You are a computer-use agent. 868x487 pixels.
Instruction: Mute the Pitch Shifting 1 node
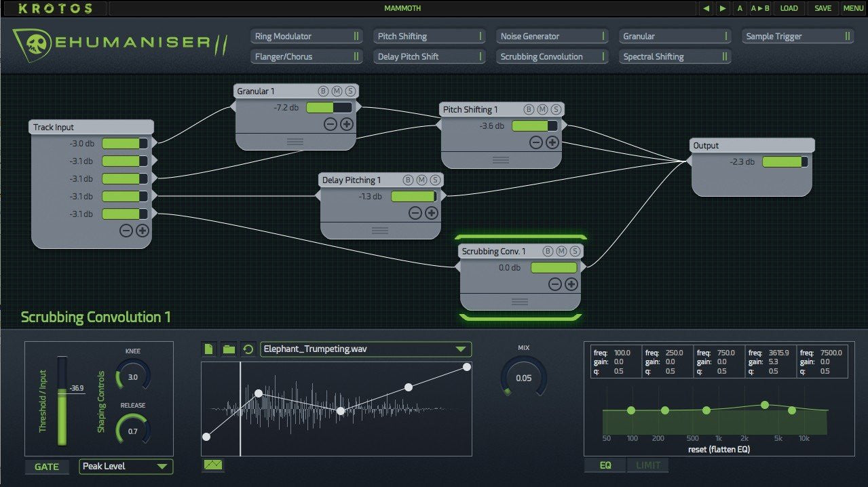tap(542, 109)
